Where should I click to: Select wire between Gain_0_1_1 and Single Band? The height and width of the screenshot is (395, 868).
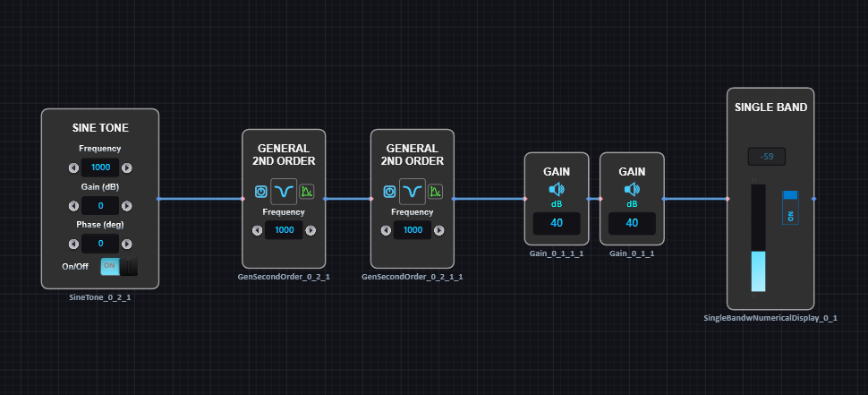point(695,199)
